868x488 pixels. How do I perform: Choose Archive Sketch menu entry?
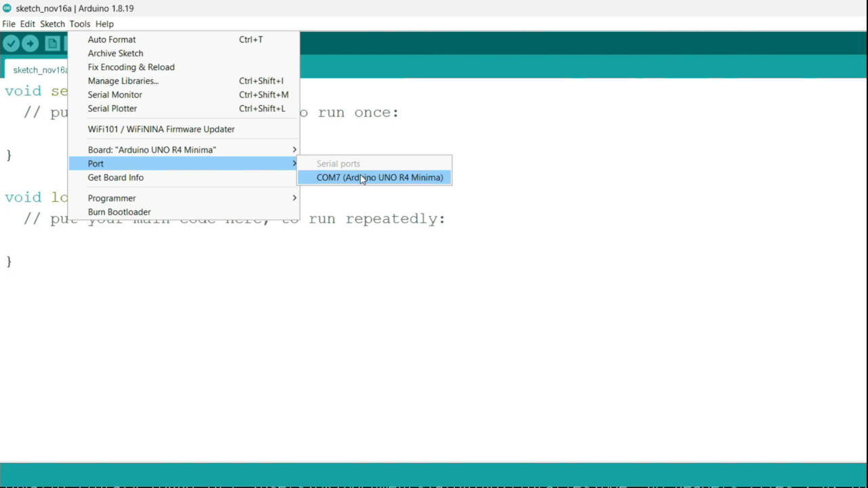[x=184, y=53]
